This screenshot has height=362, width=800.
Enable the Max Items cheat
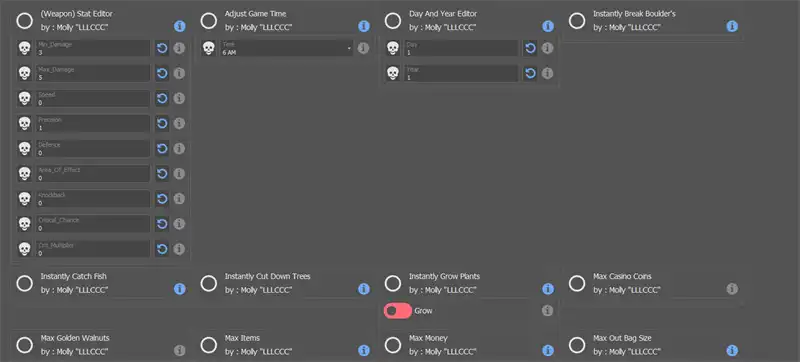(x=209, y=345)
